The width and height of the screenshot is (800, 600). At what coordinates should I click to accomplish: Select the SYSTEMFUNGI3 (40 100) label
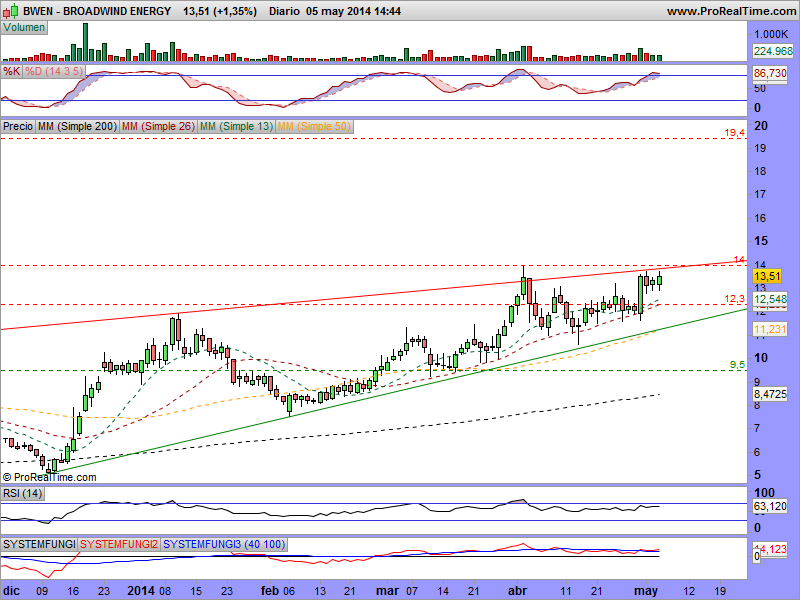(224, 544)
